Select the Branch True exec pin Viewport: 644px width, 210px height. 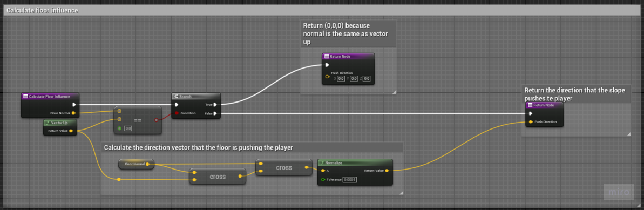(x=215, y=104)
